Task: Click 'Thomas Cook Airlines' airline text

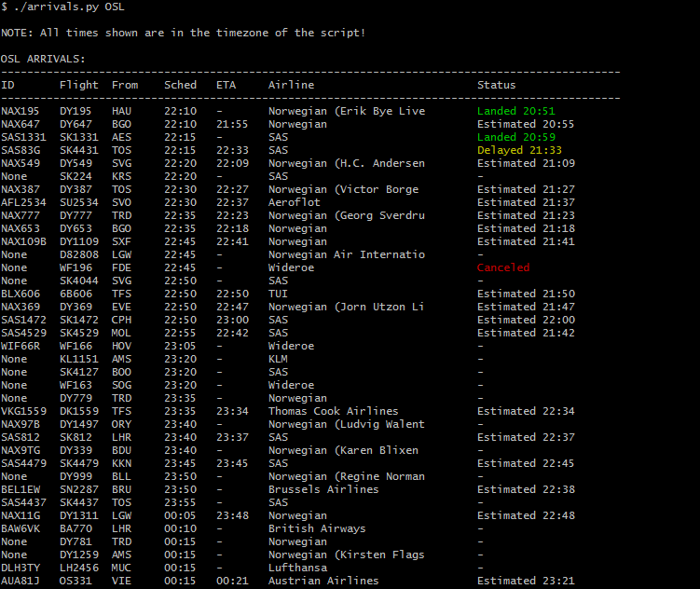Action: [333, 411]
